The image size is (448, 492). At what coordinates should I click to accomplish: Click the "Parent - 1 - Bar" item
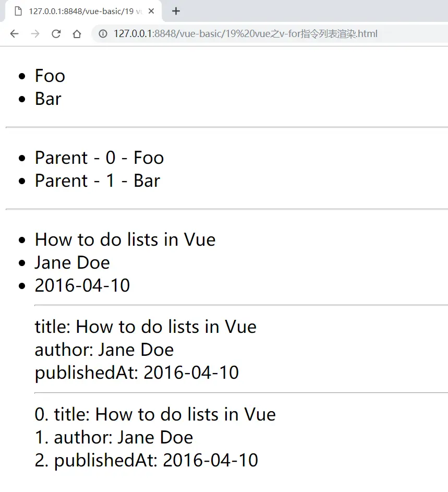97,181
